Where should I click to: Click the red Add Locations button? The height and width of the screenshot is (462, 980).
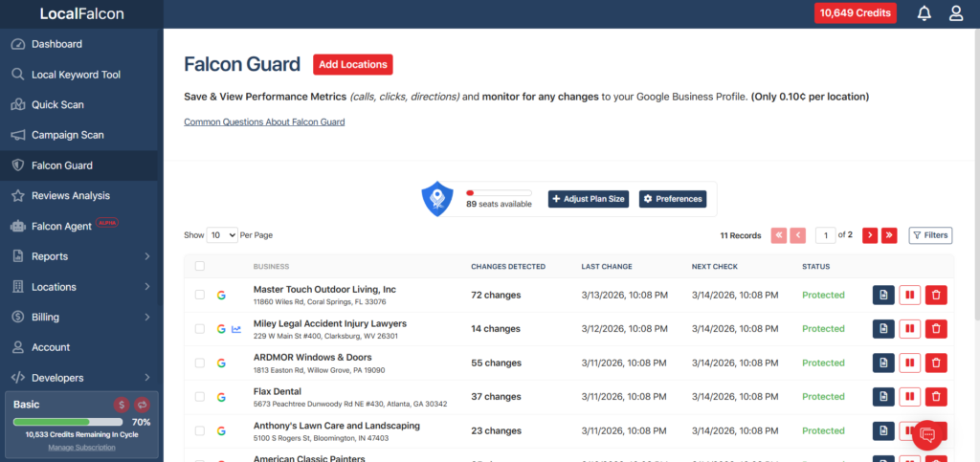(352, 64)
